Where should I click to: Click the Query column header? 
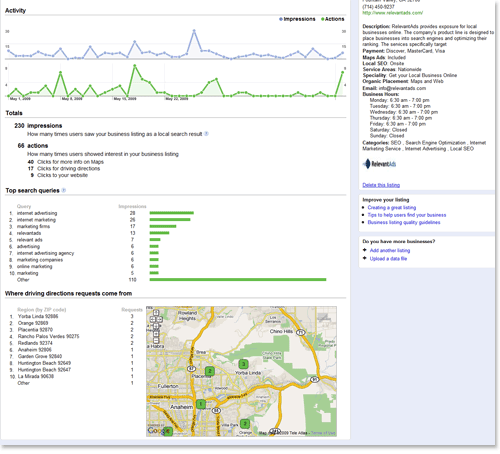tap(24, 206)
